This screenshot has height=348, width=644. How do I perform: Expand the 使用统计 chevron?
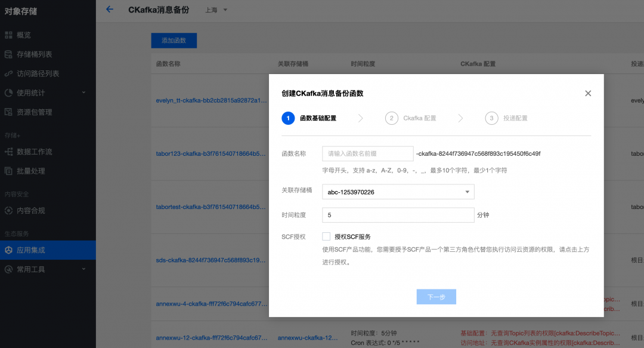(x=84, y=93)
